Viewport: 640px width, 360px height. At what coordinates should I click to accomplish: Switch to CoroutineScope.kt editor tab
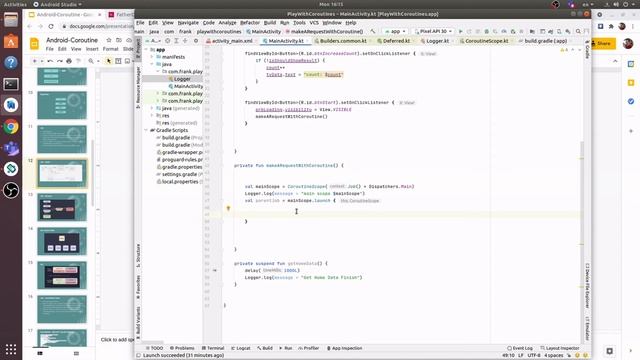(x=487, y=41)
